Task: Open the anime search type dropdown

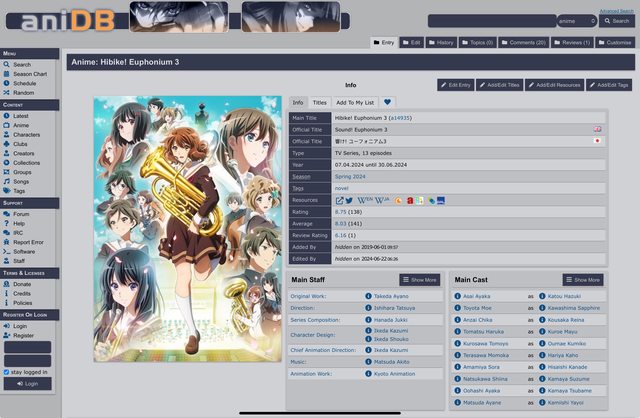Action: (577, 21)
